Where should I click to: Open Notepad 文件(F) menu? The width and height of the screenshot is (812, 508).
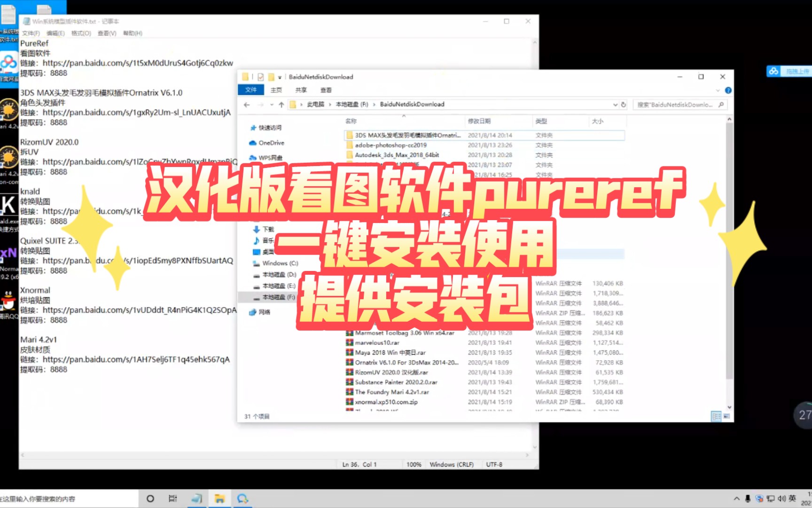tap(31, 33)
